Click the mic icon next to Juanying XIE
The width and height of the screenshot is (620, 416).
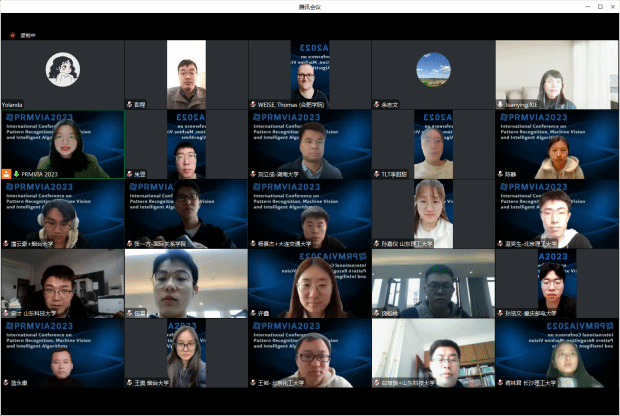pos(501,104)
